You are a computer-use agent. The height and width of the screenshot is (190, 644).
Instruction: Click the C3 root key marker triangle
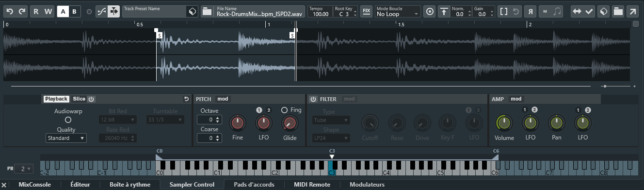[332, 156]
